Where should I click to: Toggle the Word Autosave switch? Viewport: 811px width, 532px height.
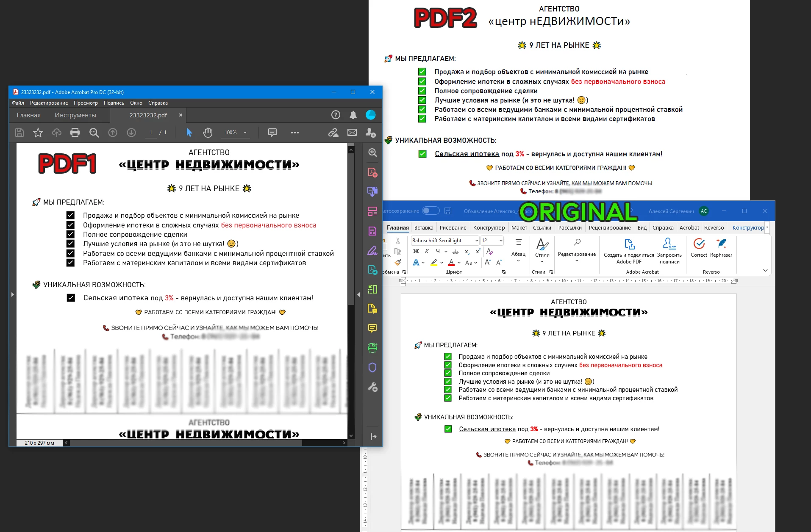[431, 211]
